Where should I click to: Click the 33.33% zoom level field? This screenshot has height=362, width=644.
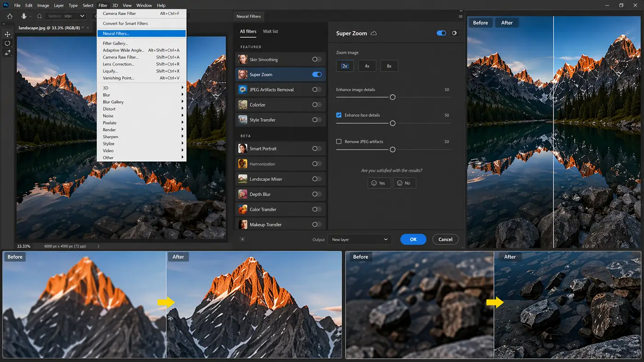click(24, 246)
